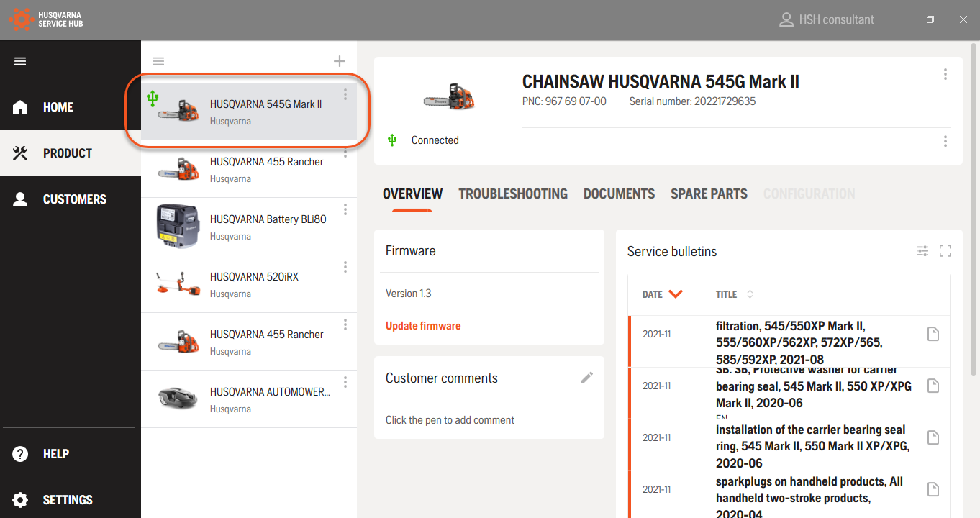This screenshot has width=980, height=518.
Task: Open document for filtration bulletin
Action: pos(933,334)
